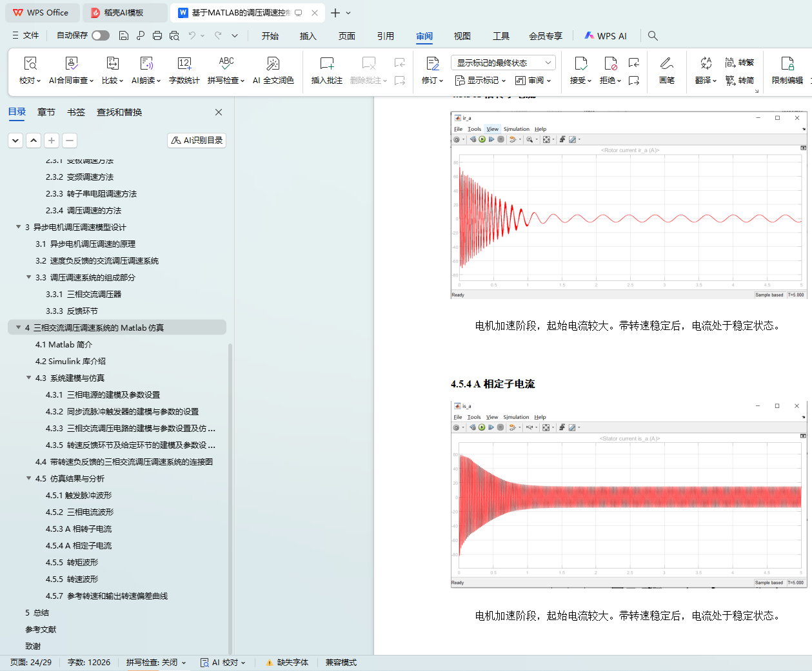The height and width of the screenshot is (671, 812).
Task: Convert text to traditional Chinese (转繁)
Action: 739,63
